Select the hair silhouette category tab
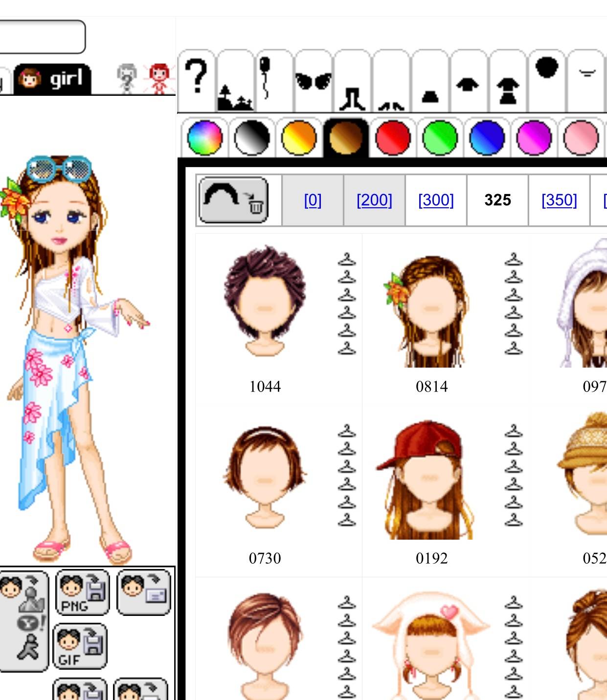Screen dimensions: 607x700 click(547, 81)
